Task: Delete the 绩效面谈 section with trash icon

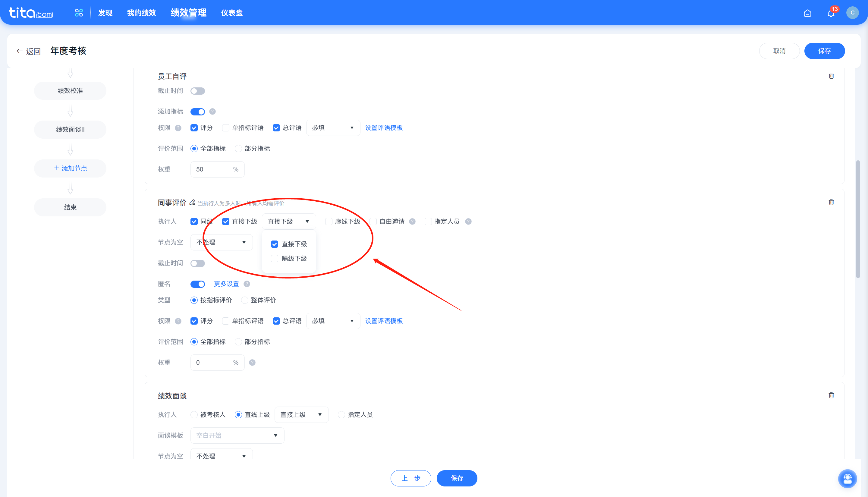Action: tap(831, 395)
